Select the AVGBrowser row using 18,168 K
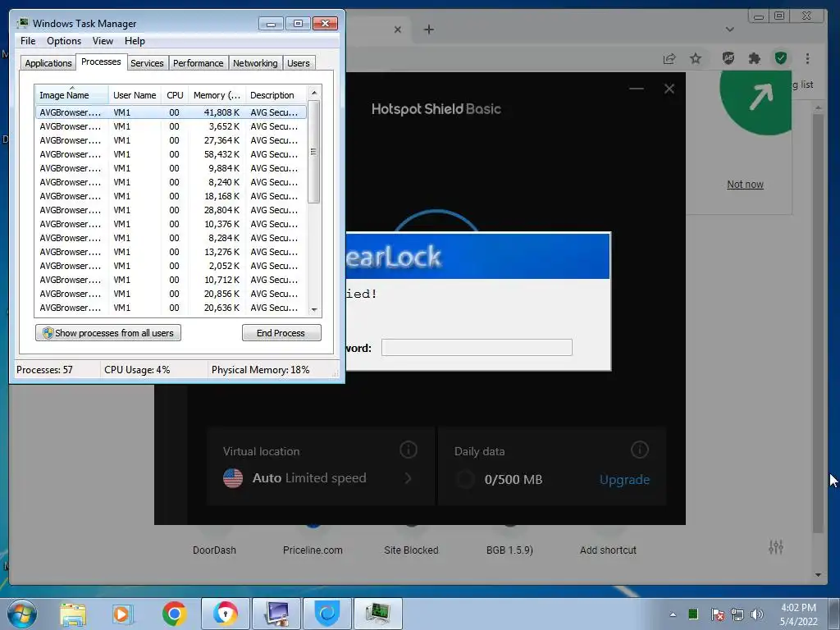 (171, 196)
